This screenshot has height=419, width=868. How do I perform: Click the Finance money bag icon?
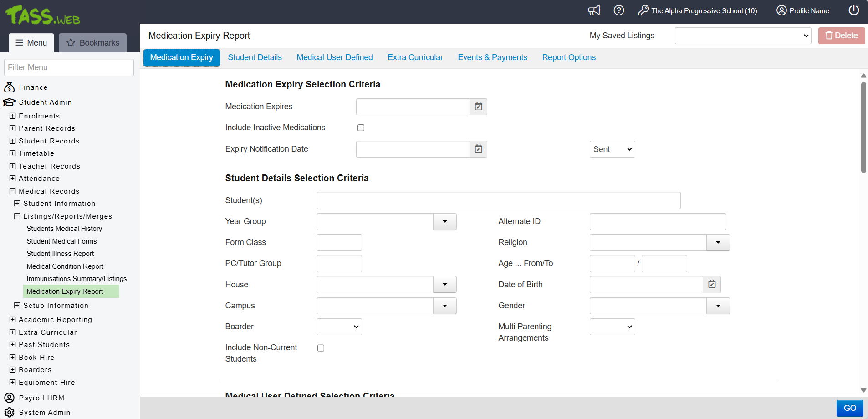pyautogui.click(x=9, y=87)
